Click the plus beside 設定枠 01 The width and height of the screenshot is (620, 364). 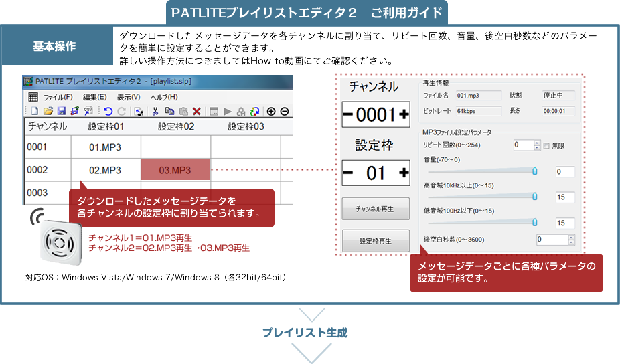[x=404, y=173]
